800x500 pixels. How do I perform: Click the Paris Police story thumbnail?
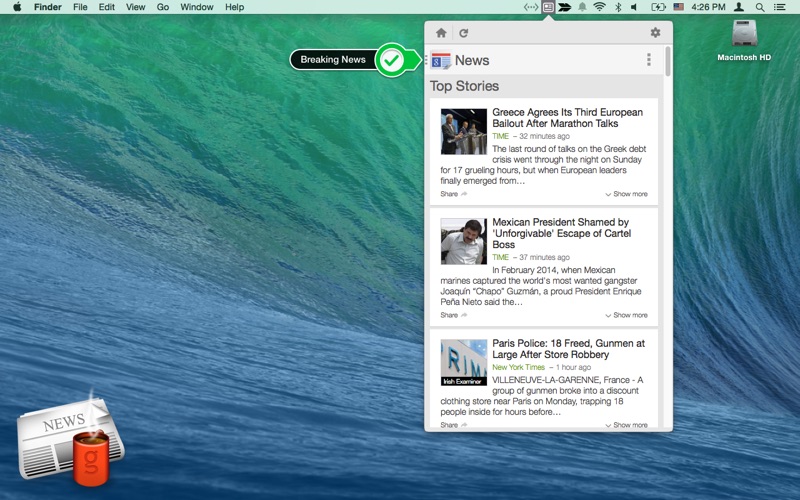click(463, 362)
